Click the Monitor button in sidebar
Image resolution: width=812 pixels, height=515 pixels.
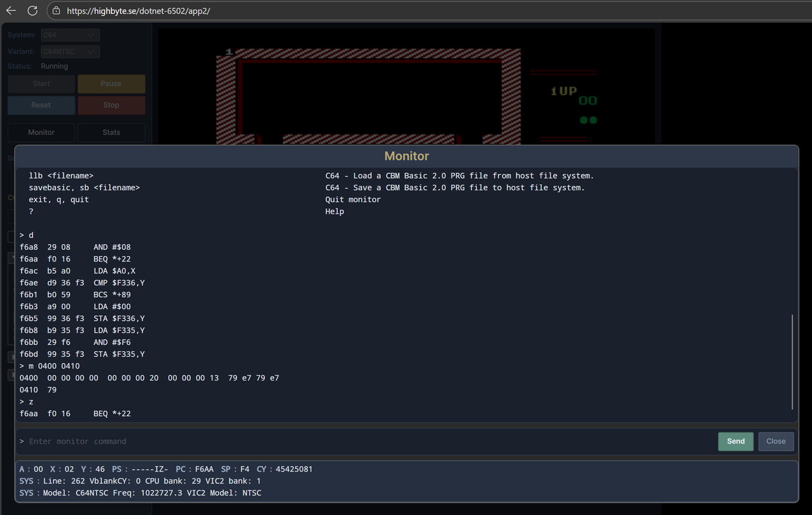[41, 132]
